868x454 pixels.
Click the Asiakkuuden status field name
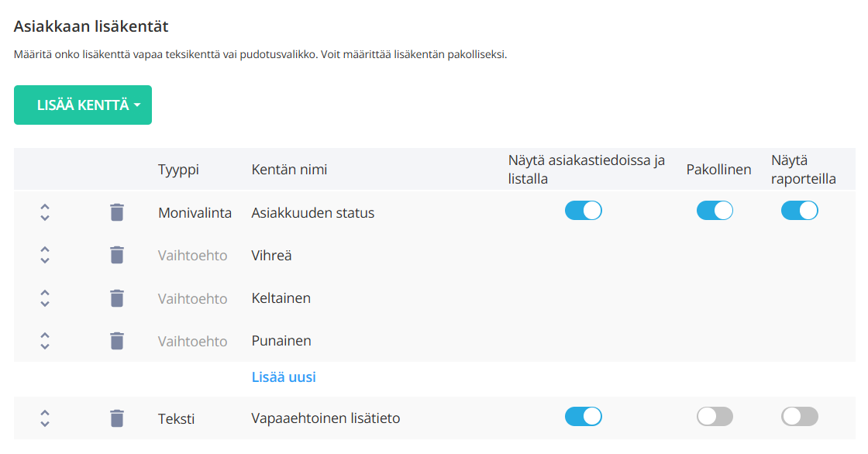[313, 212]
